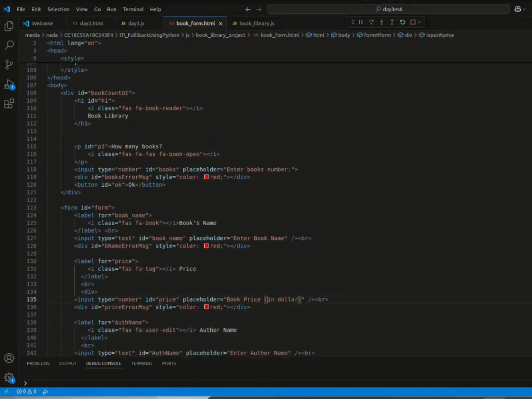Open the Copilot chat icon
Screen dimensions: 532x399
coord(518,9)
